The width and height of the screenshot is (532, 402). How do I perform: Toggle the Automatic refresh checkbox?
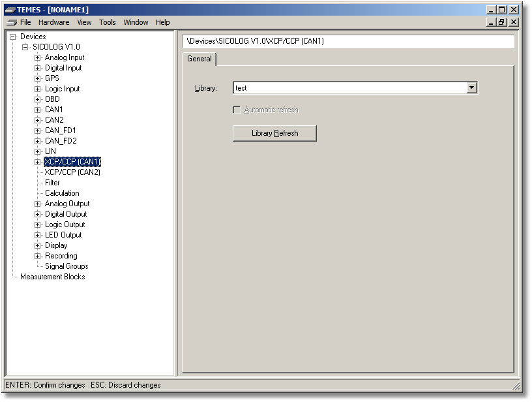237,110
